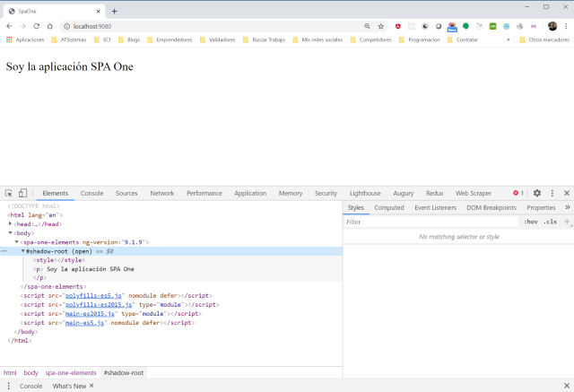The height and width of the screenshot is (392, 574).
Task: Click the browser forward arrow
Action: [x=22, y=26]
